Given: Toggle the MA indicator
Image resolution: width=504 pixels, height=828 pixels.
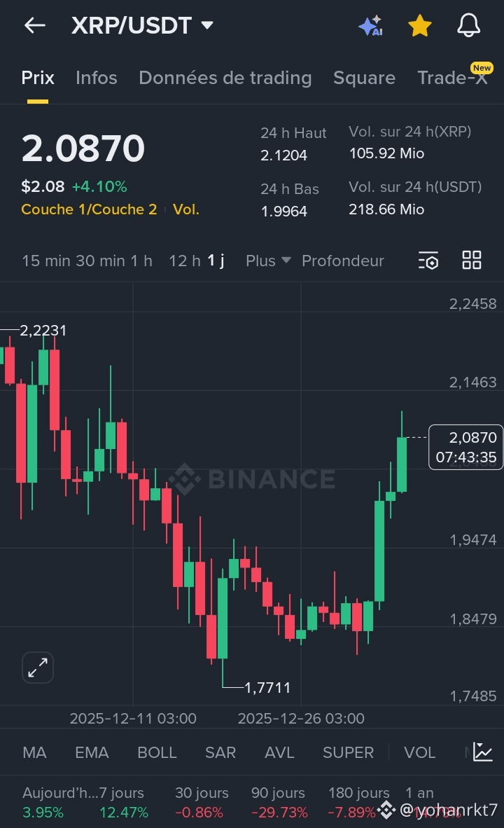Looking at the screenshot, I should [34, 752].
